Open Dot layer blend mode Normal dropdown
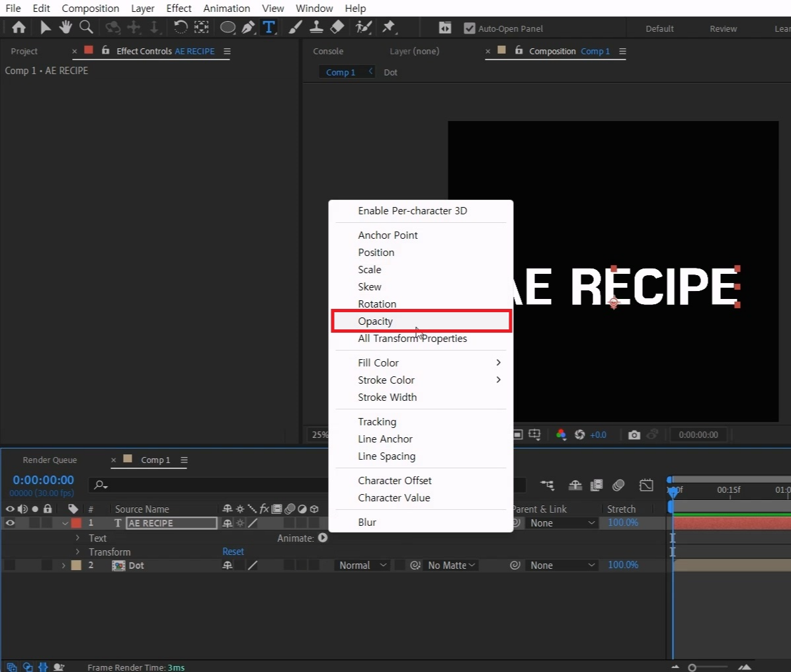This screenshot has height=672, width=791. (362, 566)
